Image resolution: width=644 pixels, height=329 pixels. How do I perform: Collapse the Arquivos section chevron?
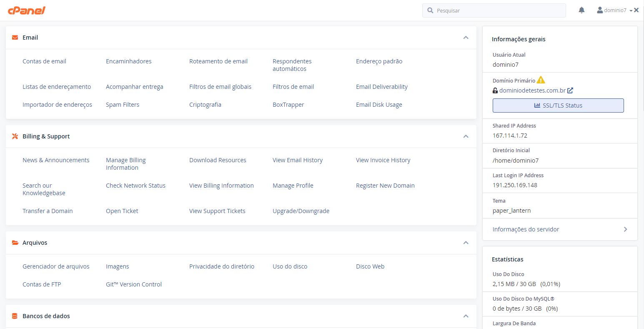point(466,242)
